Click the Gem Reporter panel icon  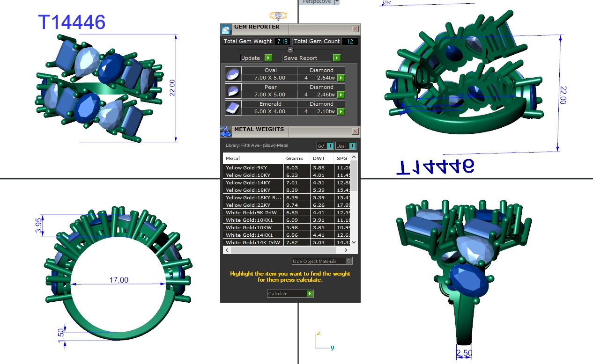(226, 29)
